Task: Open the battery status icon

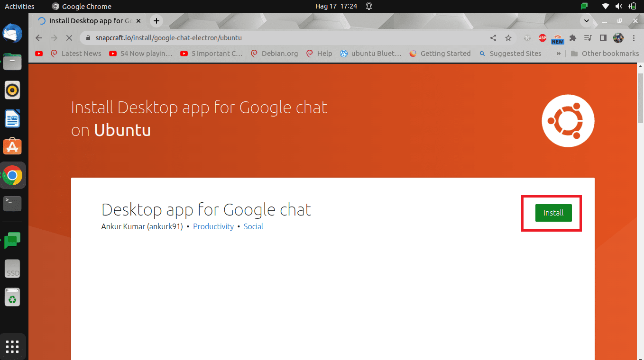Action: [632, 6]
